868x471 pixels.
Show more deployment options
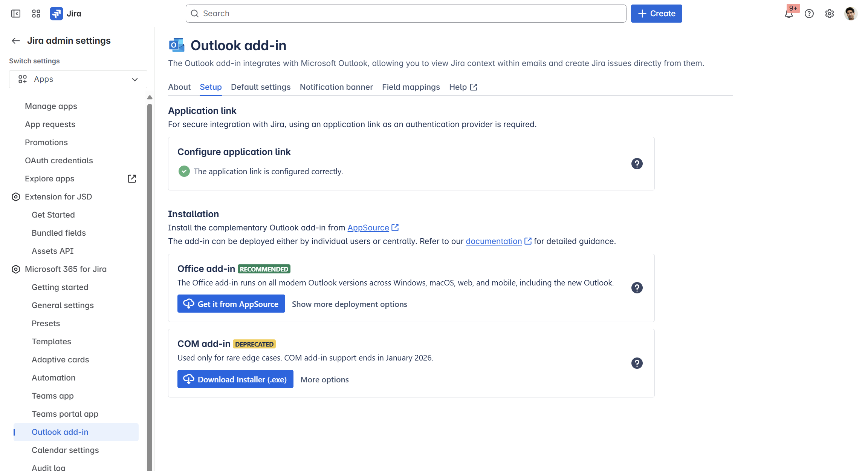(x=349, y=304)
